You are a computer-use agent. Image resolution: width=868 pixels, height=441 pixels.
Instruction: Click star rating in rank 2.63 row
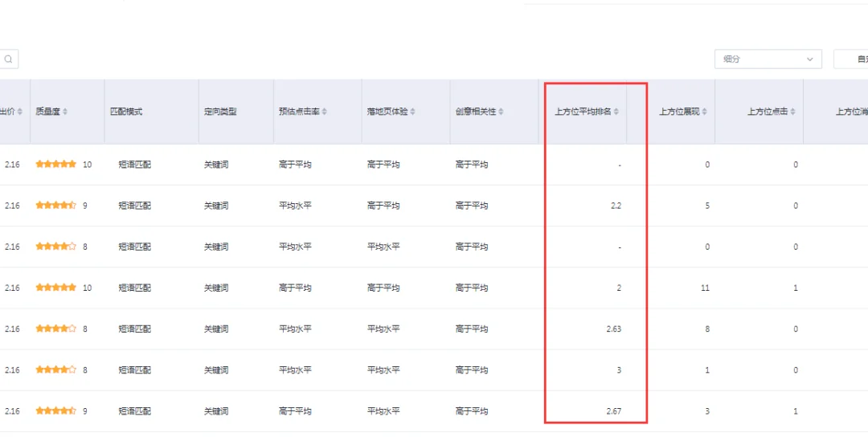(56, 329)
